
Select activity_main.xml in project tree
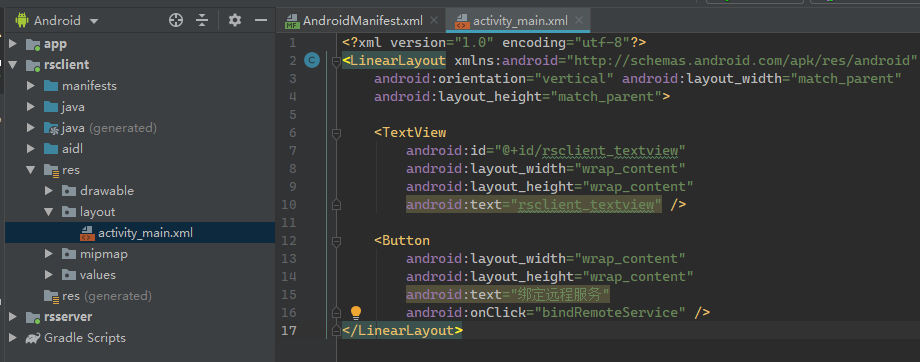coord(140,233)
